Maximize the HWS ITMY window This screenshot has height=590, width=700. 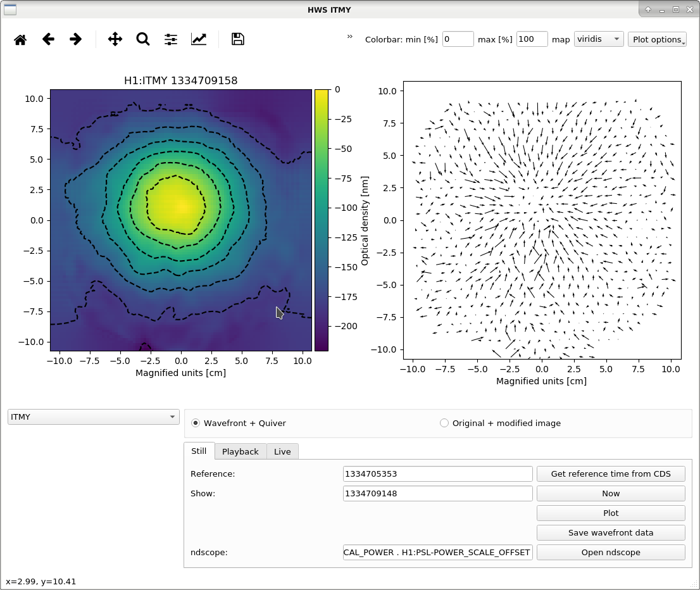(676, 9)
